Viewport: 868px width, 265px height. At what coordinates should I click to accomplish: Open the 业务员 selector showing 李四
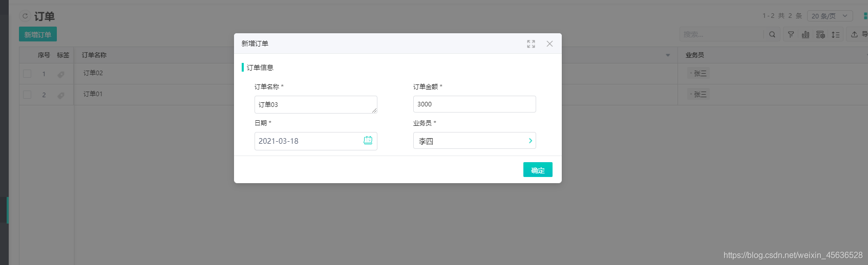coord(474,141)
